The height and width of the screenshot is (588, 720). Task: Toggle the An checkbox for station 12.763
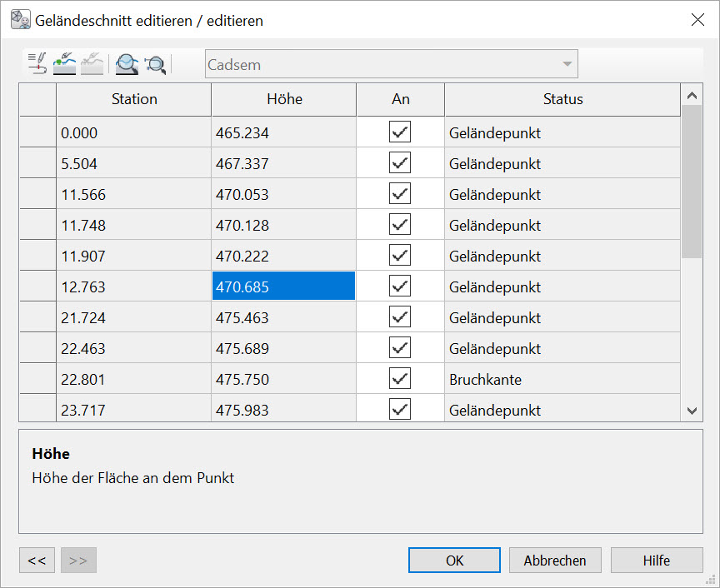(x=400, y=287)
